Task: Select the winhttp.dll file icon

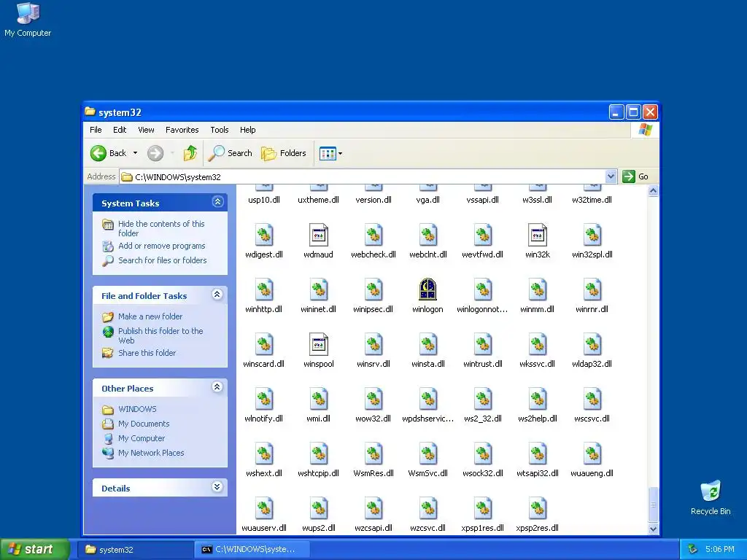Action: [x=263, y=289]
